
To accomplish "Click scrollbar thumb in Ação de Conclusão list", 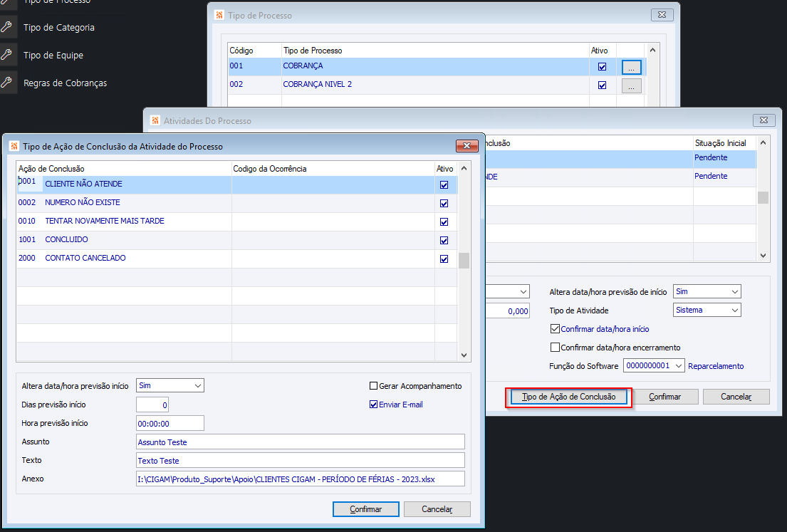I will pyautogui.click(x=464, y=261).
